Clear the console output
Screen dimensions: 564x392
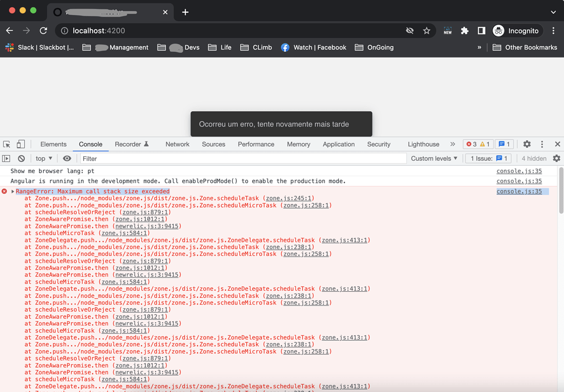[21, 158]
